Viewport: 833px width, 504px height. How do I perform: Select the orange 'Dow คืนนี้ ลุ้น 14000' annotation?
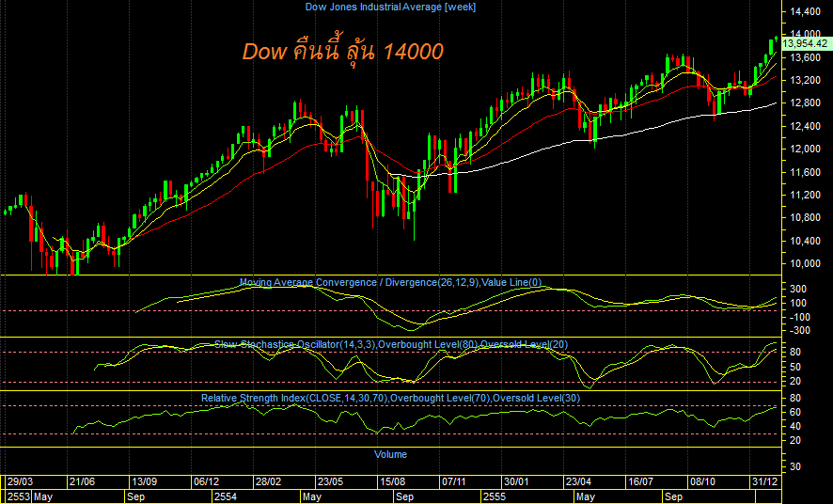coord(342,52)
